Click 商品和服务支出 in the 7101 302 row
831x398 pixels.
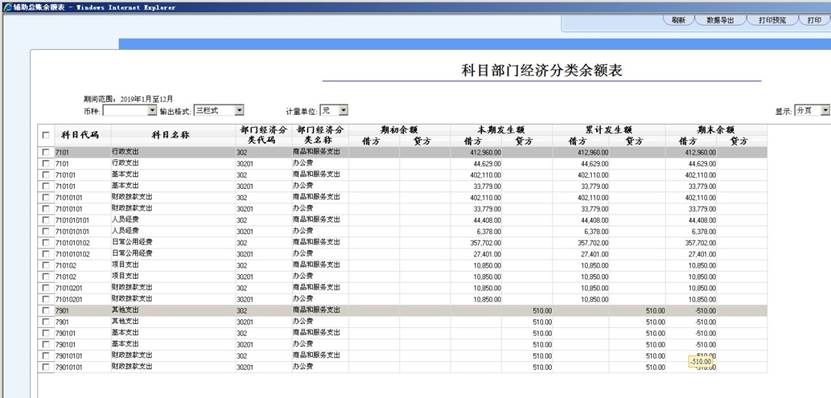[316, 152]
